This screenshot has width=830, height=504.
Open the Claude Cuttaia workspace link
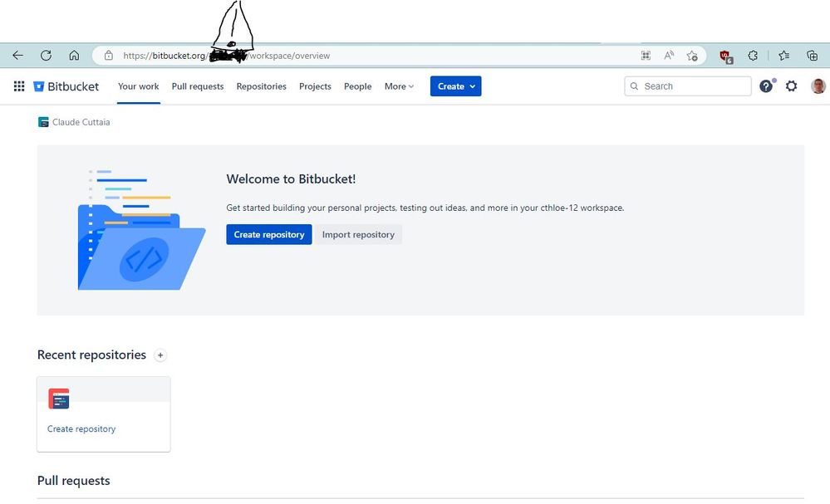[x=81, y=122]
